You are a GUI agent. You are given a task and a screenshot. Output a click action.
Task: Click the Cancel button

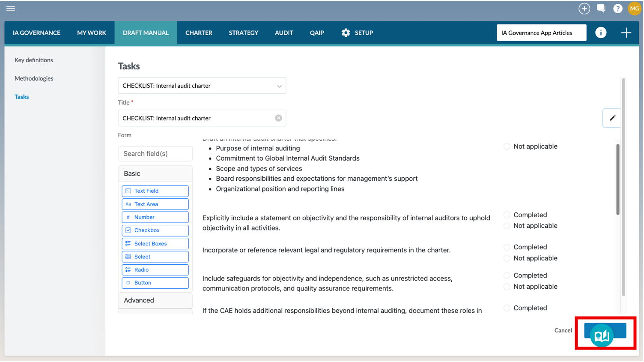tap(563, 330)
